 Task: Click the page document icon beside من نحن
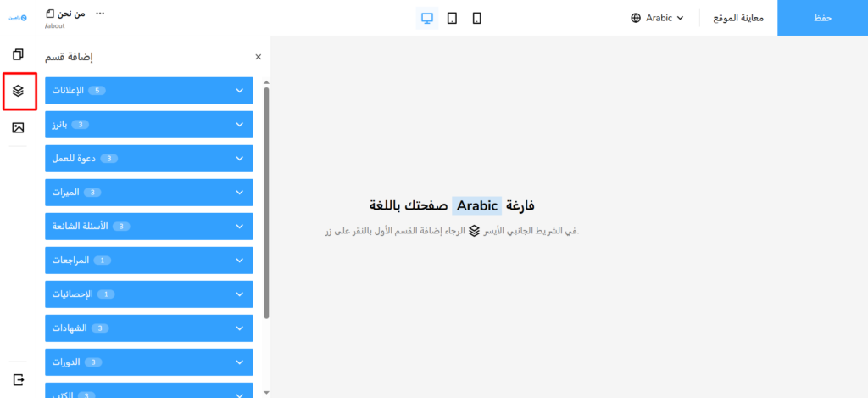(x=49, y=14)
